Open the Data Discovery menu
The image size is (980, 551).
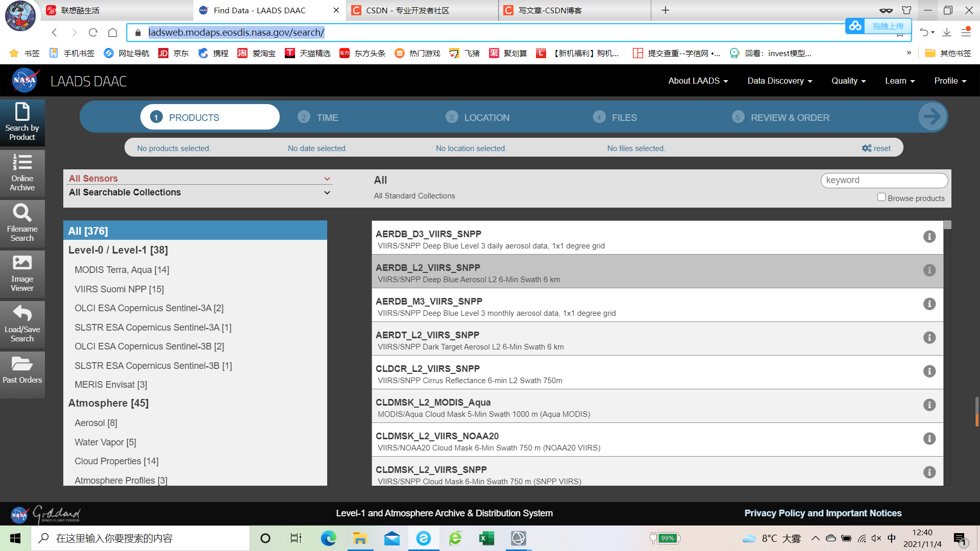point(778,81)
